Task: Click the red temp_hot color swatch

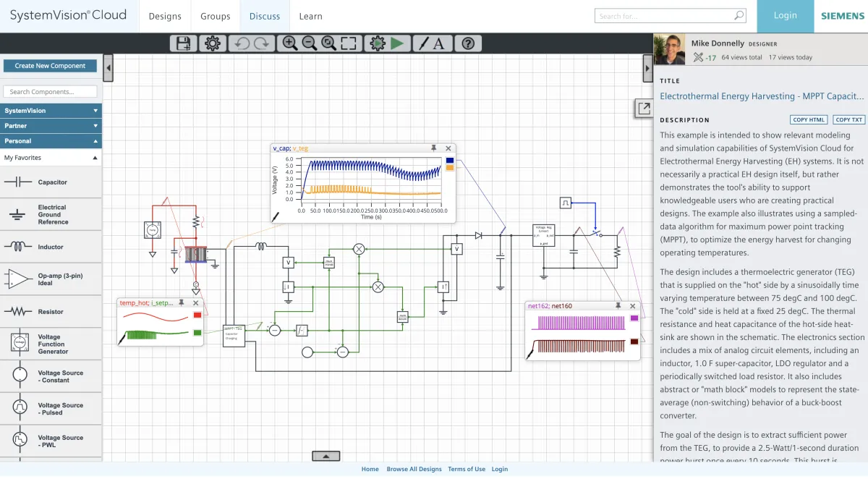Action: [197, 315]
